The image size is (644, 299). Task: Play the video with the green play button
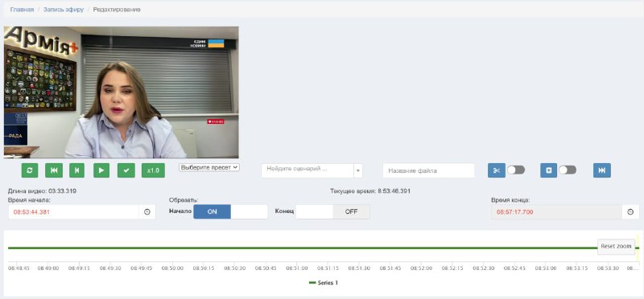coord(101,170)
